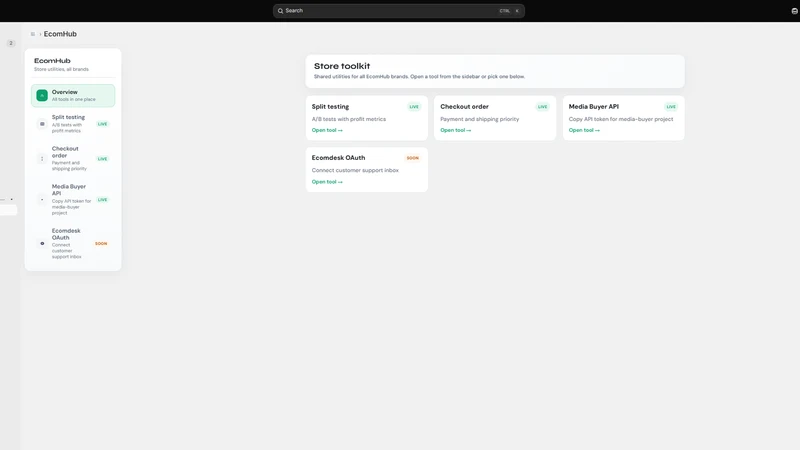This screenshot has height=450, width=800.
Task: Click the LIVE badge on Checkout order card
Action: point(542,107)
